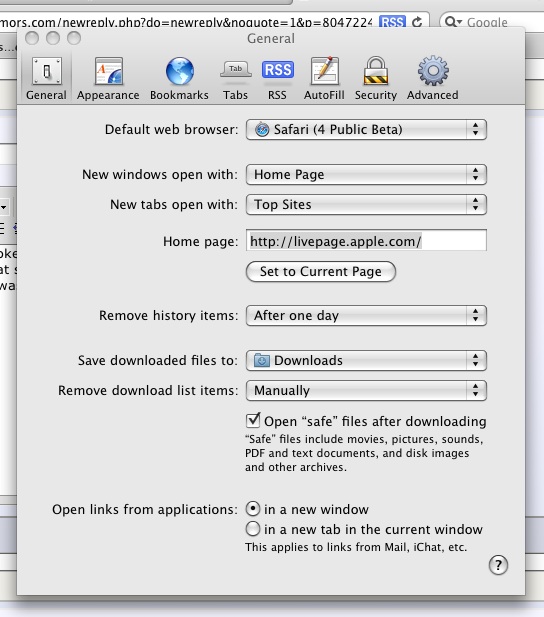Open the Default web browser dropdown
The width and height of the screenshot is (544, 617).
point(366,129)
